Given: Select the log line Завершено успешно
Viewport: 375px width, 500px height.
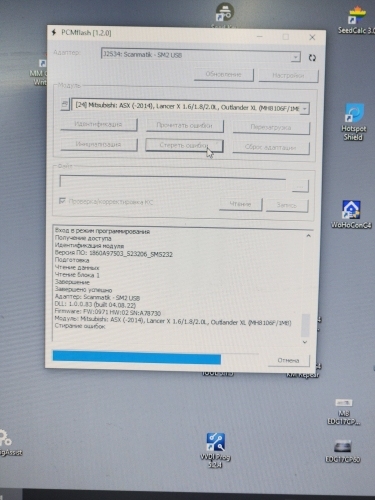Looking at the screenshot, I should pos(83,289).
